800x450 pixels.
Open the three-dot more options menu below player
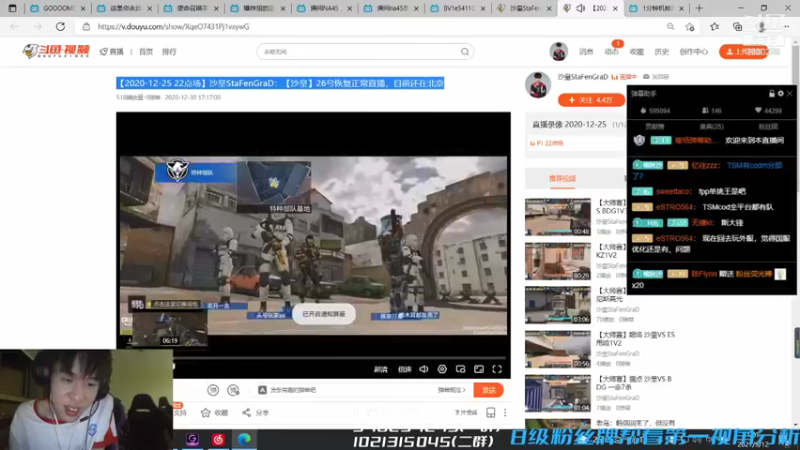click(505, 412)
